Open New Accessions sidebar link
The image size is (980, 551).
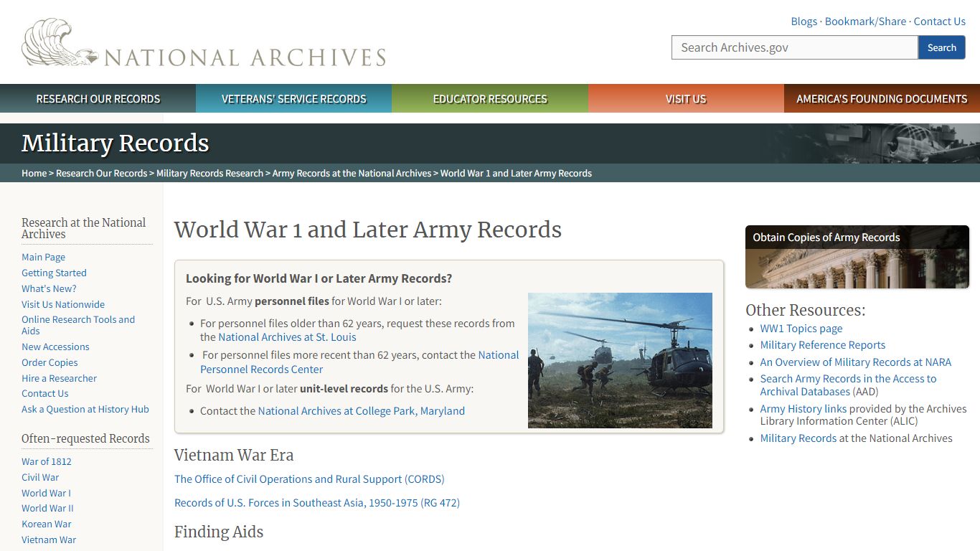point(55,347)
